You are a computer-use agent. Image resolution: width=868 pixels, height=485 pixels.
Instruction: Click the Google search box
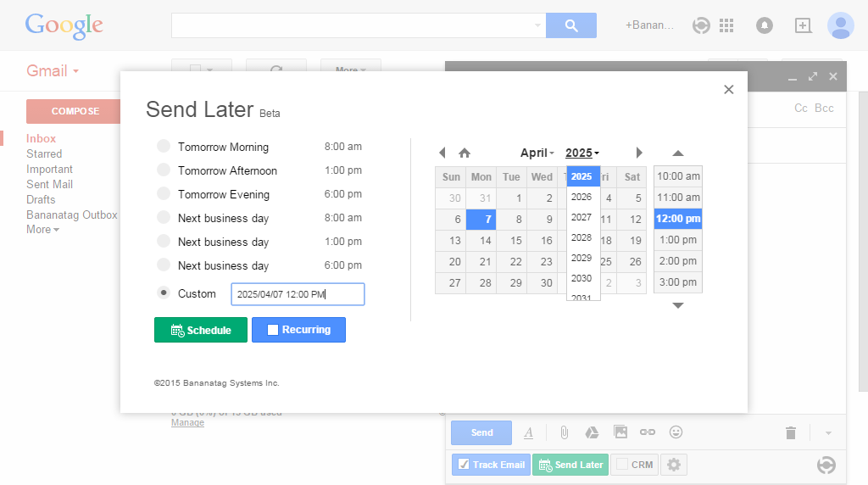[359, 25]
